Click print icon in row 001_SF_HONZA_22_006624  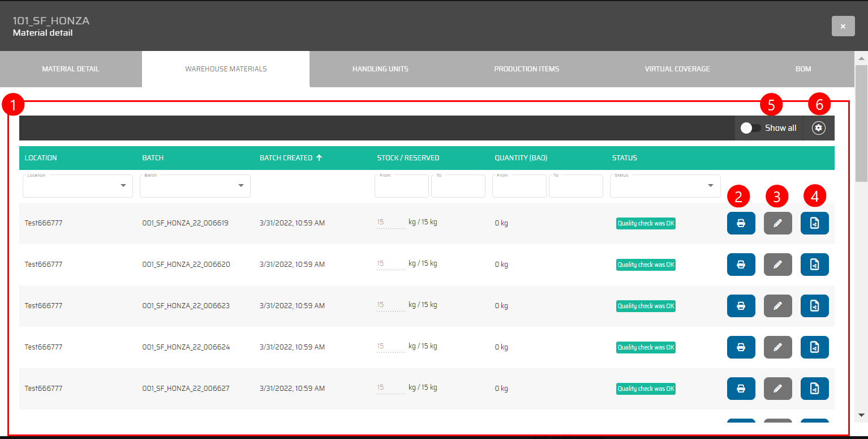tap(741, 347)
